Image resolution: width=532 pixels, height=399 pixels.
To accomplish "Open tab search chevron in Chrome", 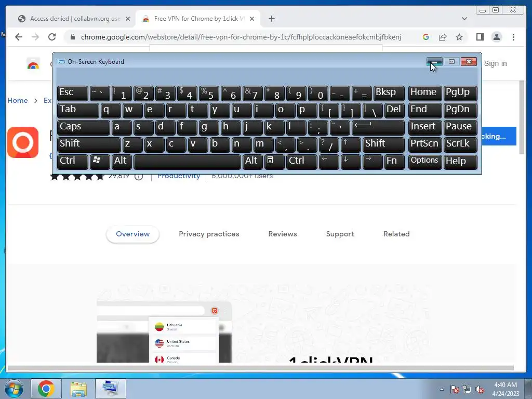I will click(x=464, y=19).
